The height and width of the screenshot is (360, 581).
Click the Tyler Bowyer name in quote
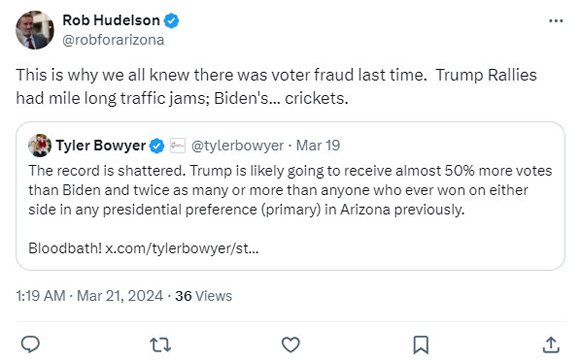(x=100, y=146)
